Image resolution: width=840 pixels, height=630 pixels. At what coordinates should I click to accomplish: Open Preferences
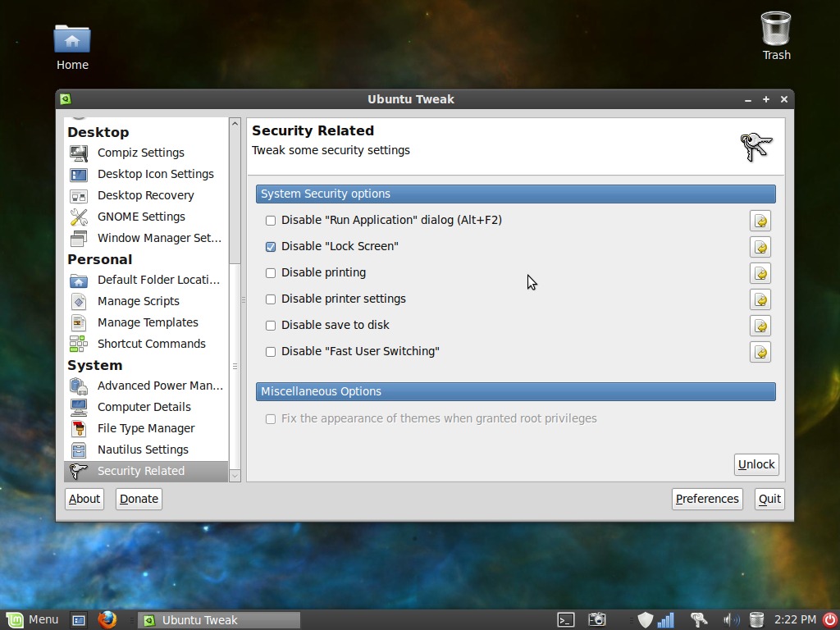707,499
